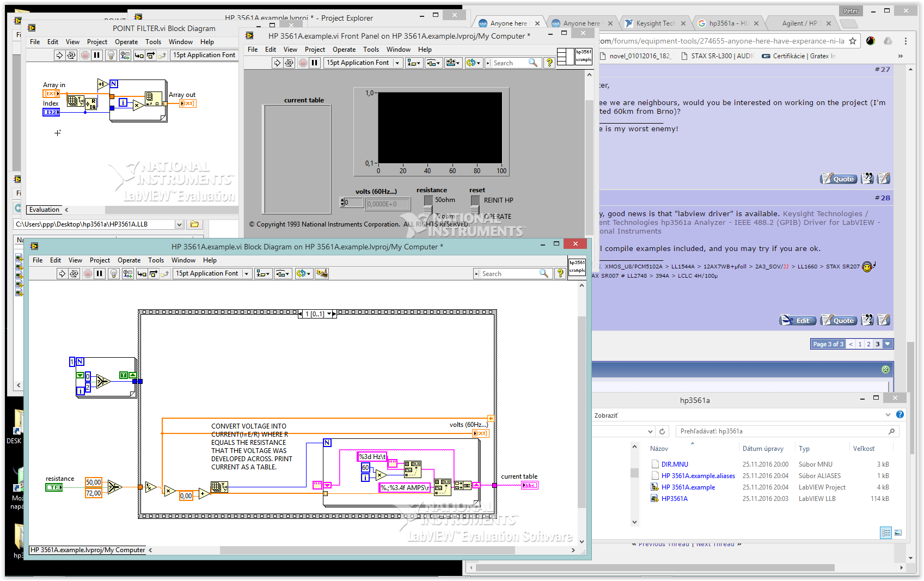The height and width of the screenshot is (581, 924).
Task: Open Help menu in POINT FILTER.vi window
Action: point(207,42)
